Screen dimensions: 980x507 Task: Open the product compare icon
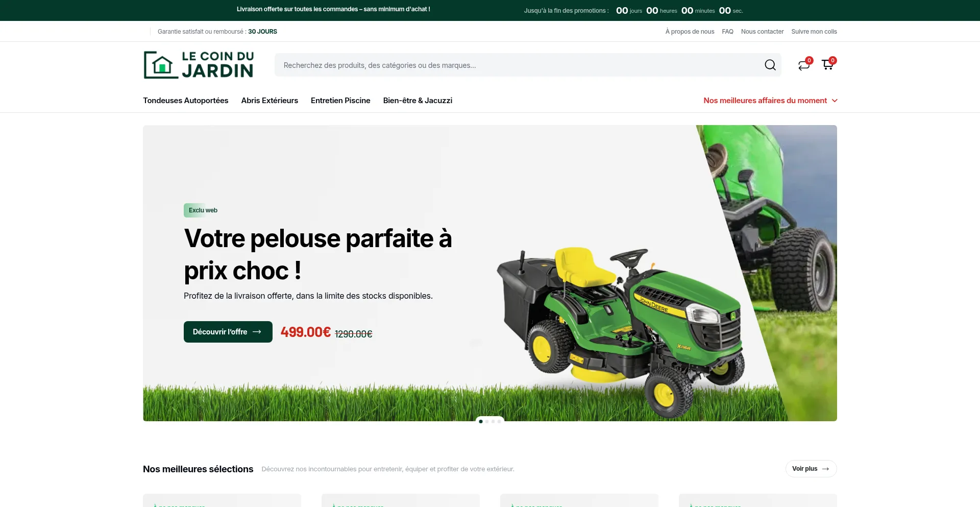tap(804, 64)
